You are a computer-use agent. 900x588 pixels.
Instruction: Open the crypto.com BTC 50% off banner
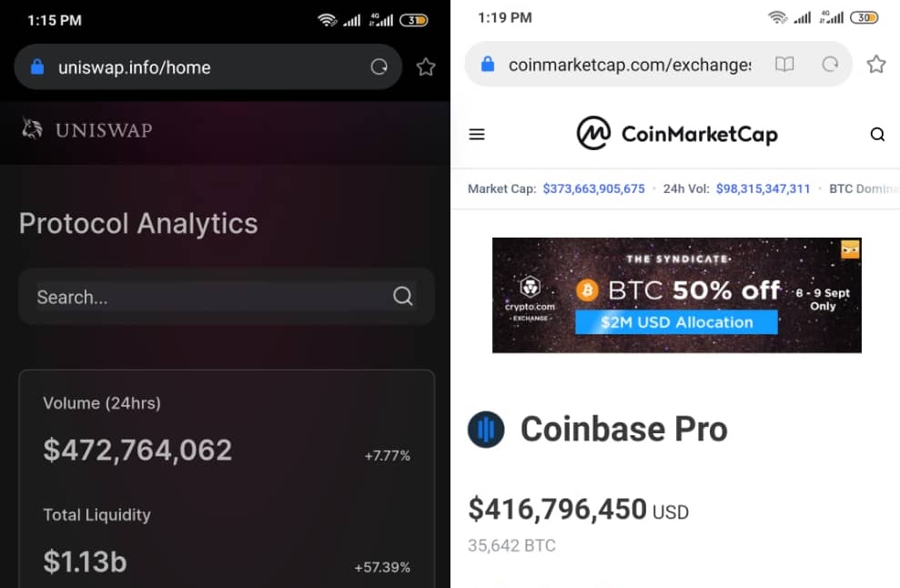[676, 295]
